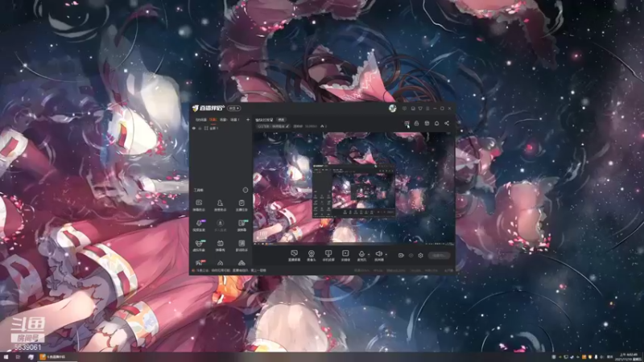Click the fourth source icon in the bottom toolbar

click(x=345, y=255)
